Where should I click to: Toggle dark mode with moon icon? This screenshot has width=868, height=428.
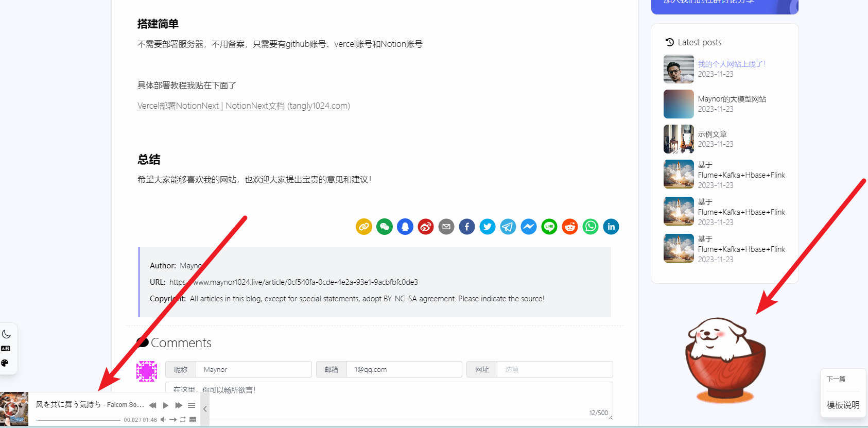[6, 334]
